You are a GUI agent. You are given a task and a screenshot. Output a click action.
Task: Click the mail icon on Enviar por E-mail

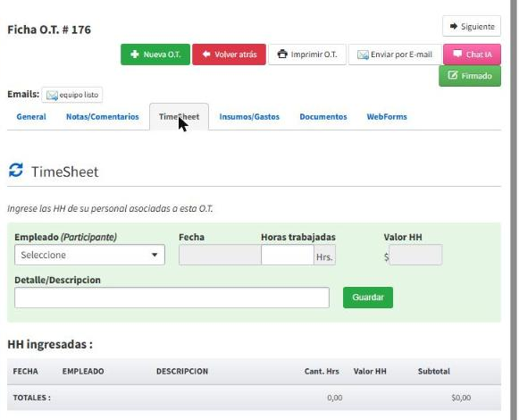(363, 55)
